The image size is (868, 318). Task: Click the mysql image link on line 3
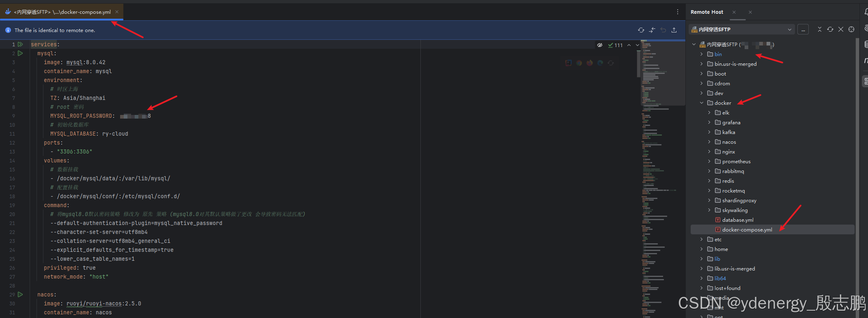[74, 62]
